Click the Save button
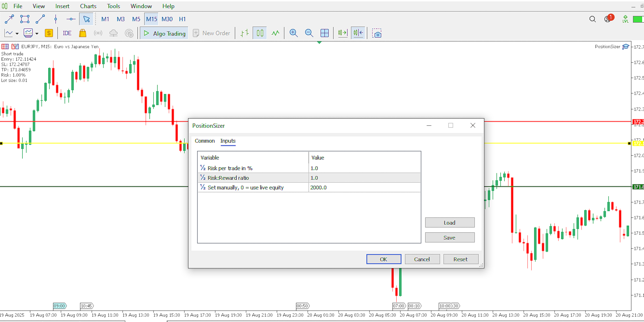The height and width of the screenshot is (322, 644). coord(450,238)
